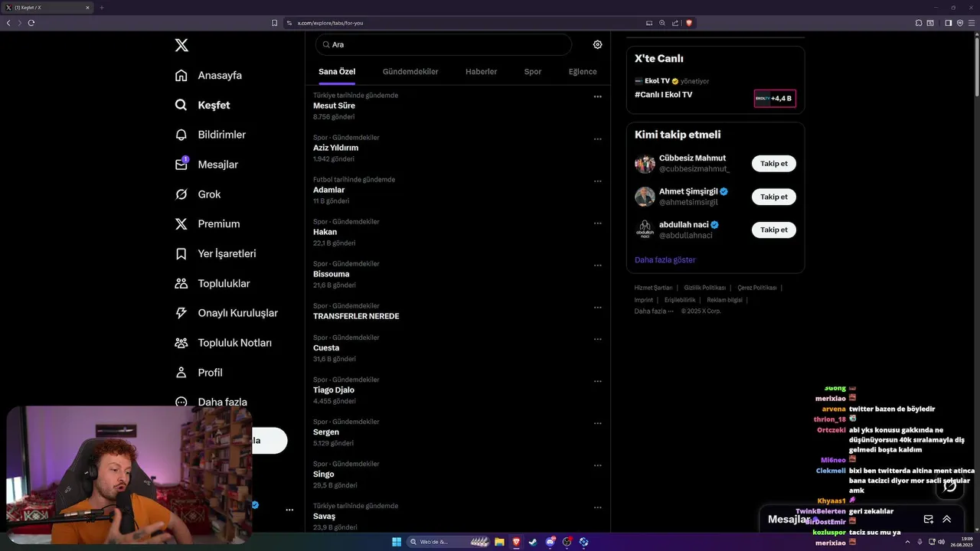Open more options for TRANSFERLER NEREDE trend
The height and width of the screenshot is (551, 980).
point(597,308)
